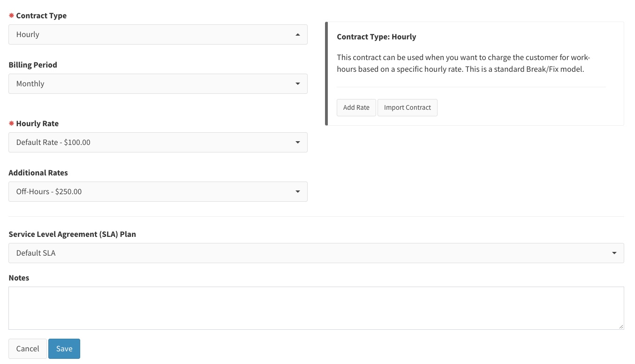The image size is (635, 364).
Task: Click the Notes textarea resize handle
Action: tap(622, 327)
